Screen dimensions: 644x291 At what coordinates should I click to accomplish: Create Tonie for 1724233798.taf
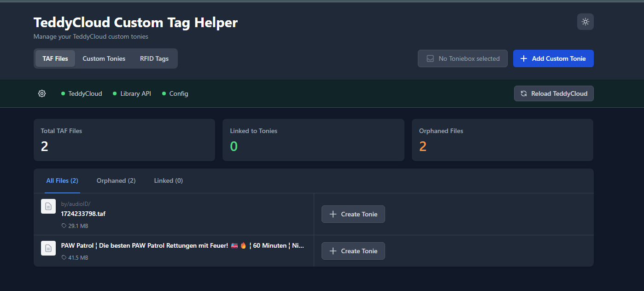coord(353,214)
